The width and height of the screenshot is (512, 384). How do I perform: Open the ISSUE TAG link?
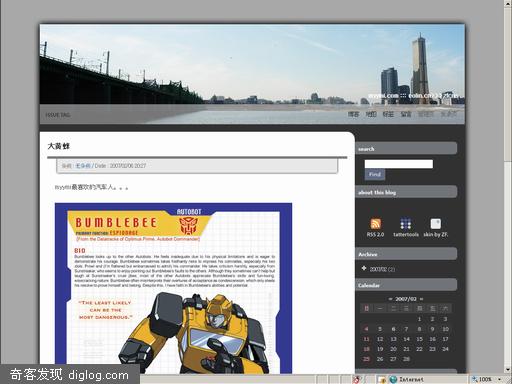click(58, 115)
